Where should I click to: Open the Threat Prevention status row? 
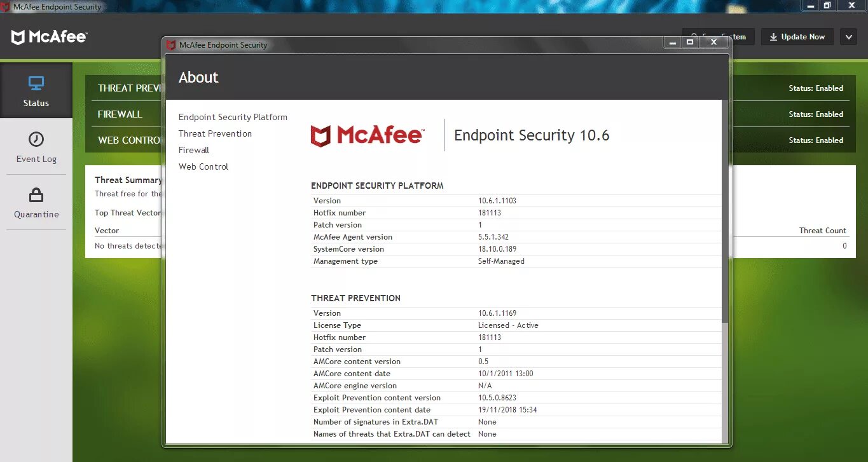tap(471, 88)
